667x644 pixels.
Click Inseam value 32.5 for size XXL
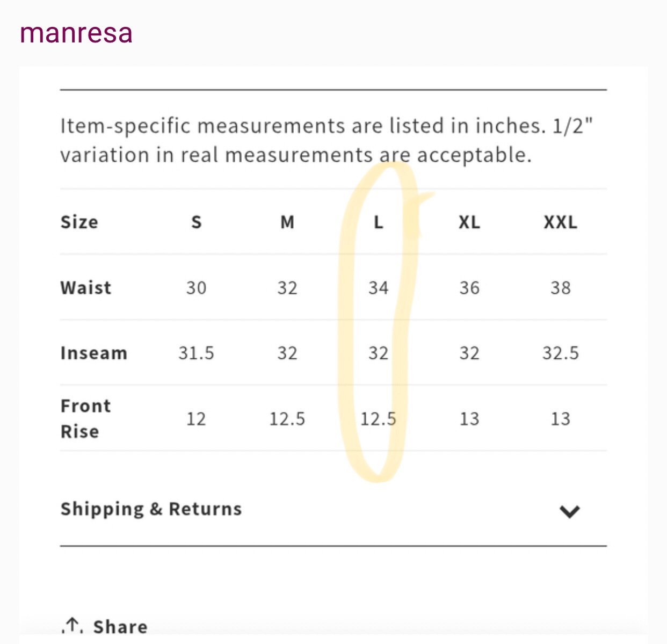[x=560, y=353]
